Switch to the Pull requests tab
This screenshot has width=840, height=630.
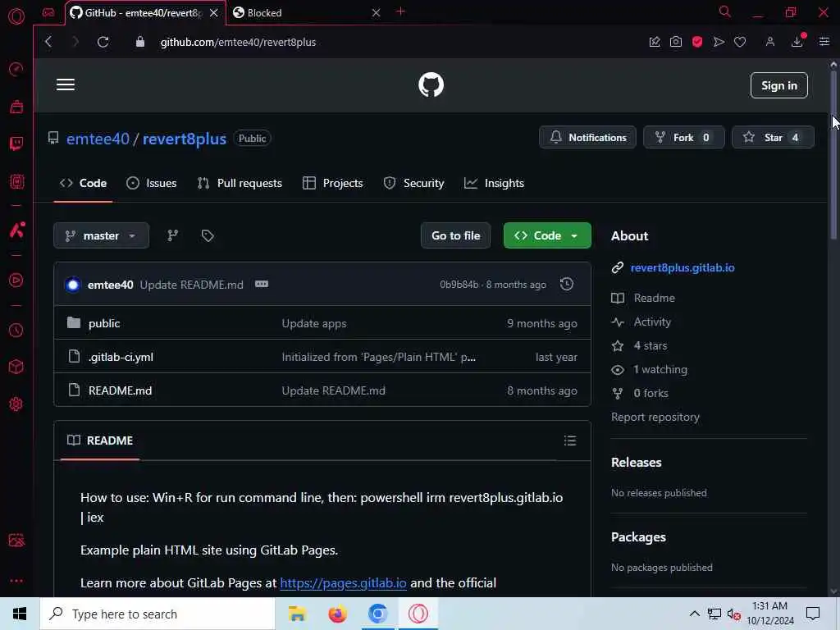click(240, 183)
